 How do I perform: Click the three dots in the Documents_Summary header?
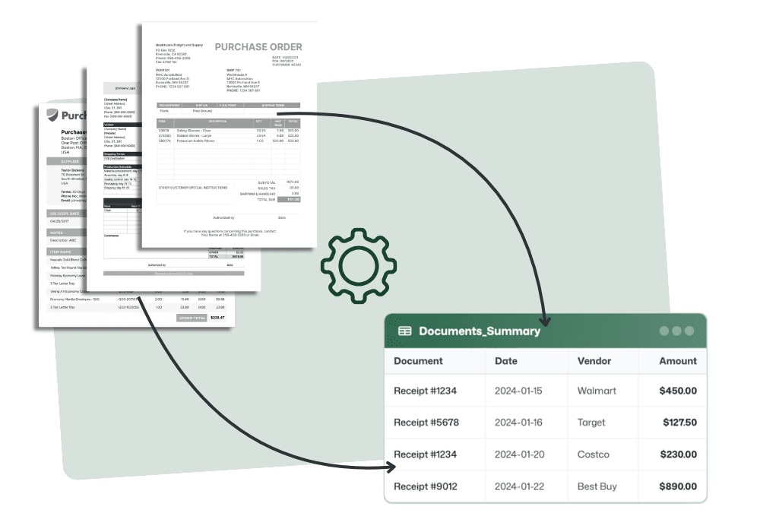click(676, 331)
